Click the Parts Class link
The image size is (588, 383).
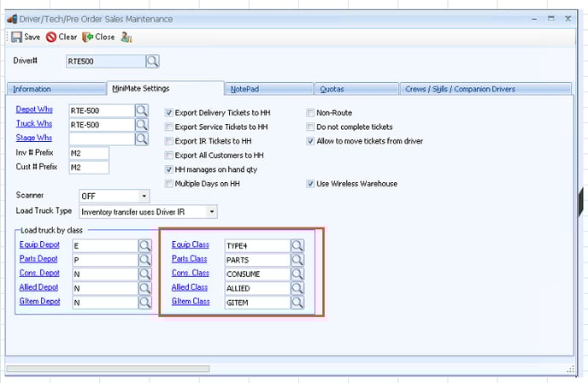pyautogui.click(x=190, y=259)
